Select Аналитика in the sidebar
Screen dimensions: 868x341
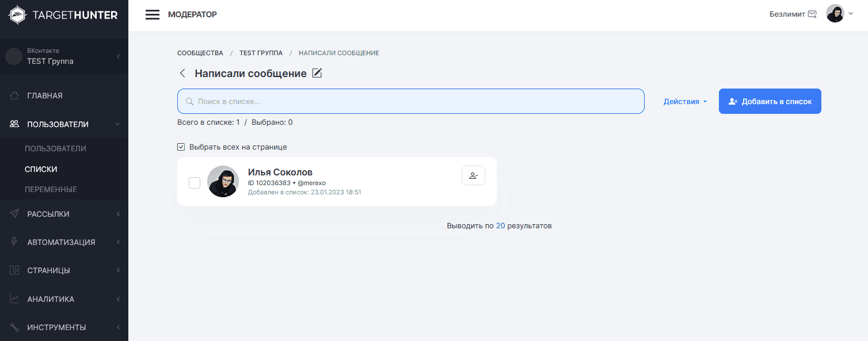[51, 299]
